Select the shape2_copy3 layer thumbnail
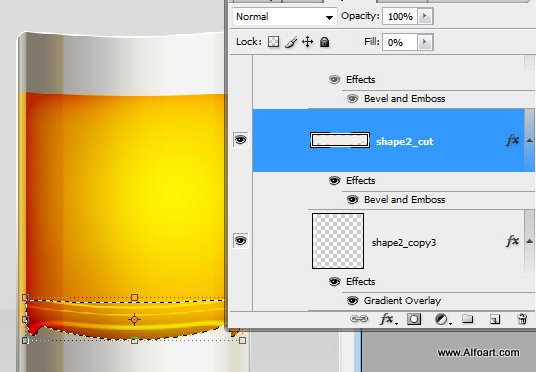This screenshot has width=536, height=372. click(x=338, y=241)
